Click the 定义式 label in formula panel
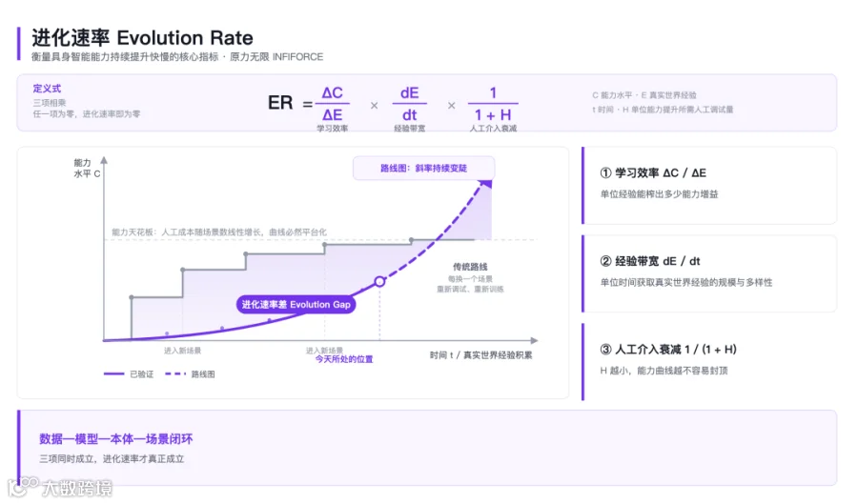The width and height of the screenshot is (858, 504). (47, 89)
